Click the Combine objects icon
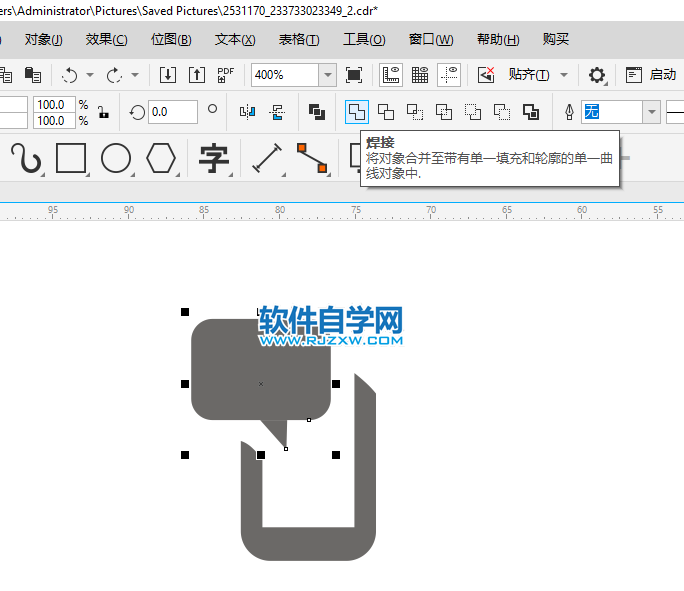 pyautogui.click(x=317, y=112)
